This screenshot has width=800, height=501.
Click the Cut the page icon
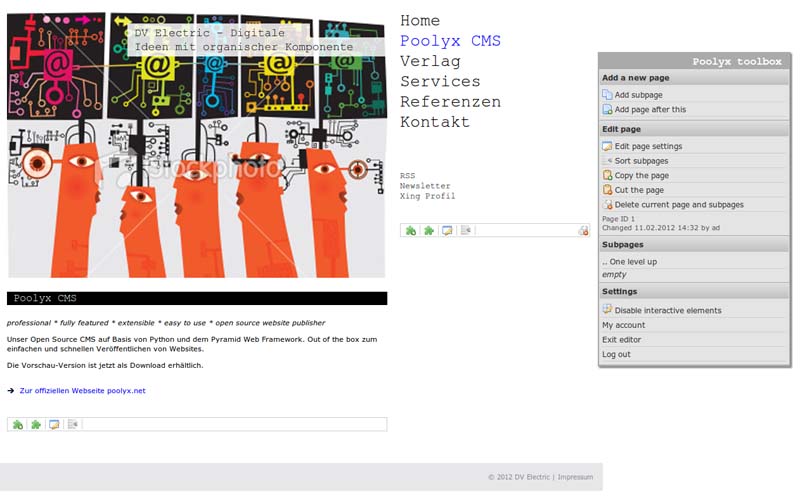607,190
